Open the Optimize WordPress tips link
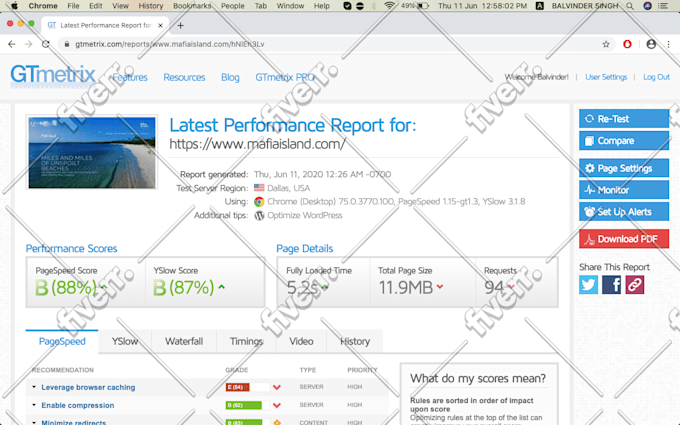This screenshot has height=425, width=680. point(304,216)
